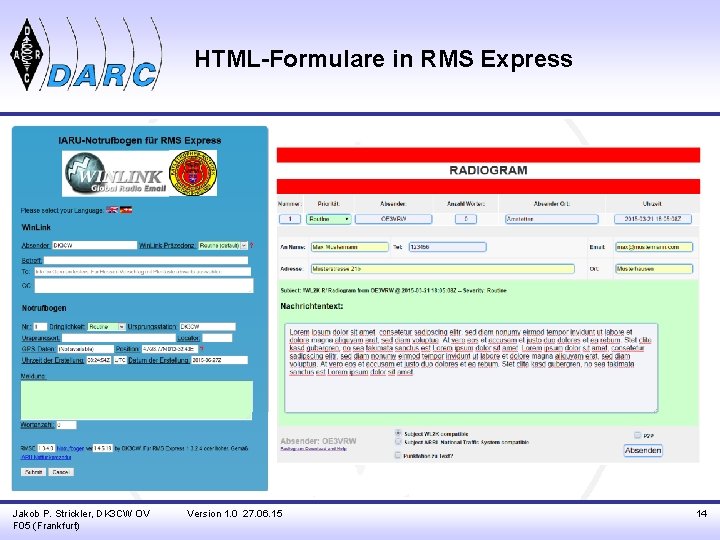Open the Notrufbogen version link
This screenshot has height=540, width=720.
(70, 448)
